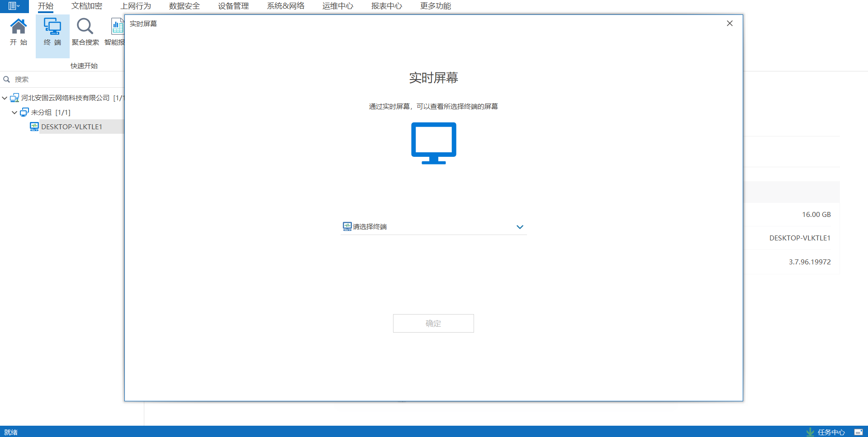Open the 系统&网络 tab
The image size is (868, 437).
(285, 6)
